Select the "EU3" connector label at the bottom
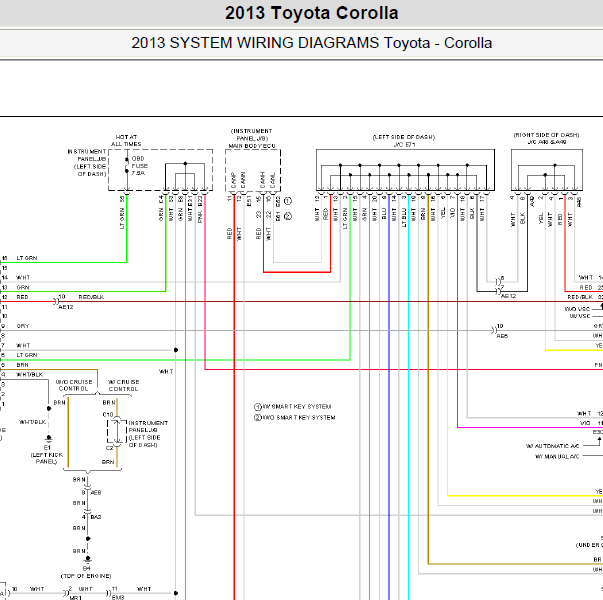 tap(118, 598)
